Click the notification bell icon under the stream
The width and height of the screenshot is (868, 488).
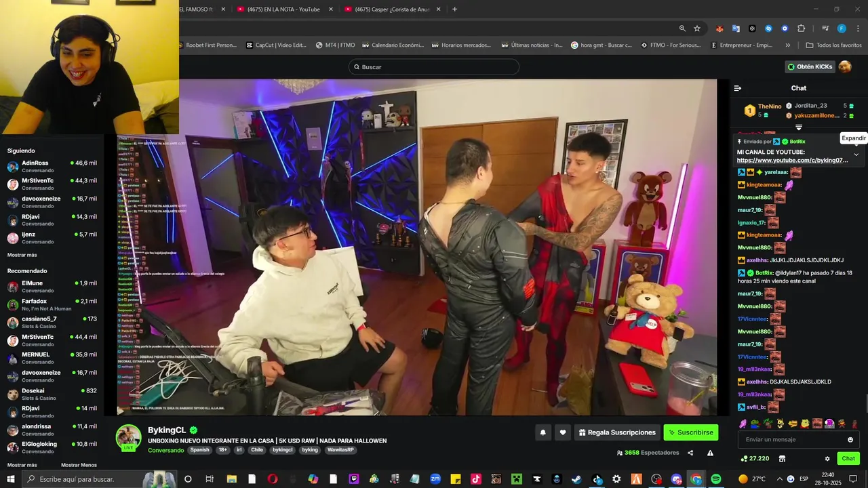tap(543, 432)
